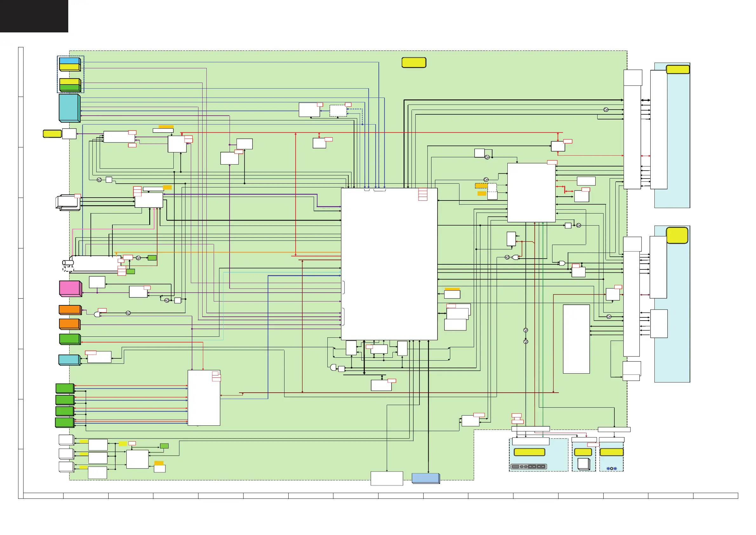Select the pale blue block at bottom center
This screenshot has width=756, height=535.
(x=426, y=478)
